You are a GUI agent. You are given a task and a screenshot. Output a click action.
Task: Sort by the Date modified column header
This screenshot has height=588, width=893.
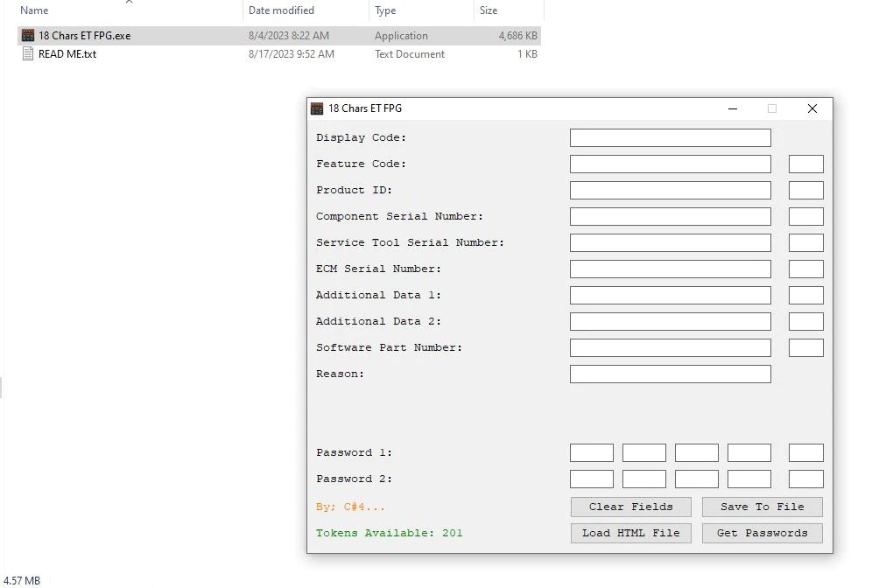click(x=281, y=10)
